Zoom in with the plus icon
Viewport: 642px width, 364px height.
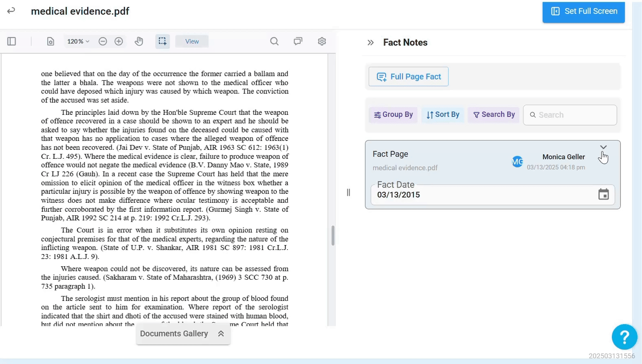click(119, 41)
